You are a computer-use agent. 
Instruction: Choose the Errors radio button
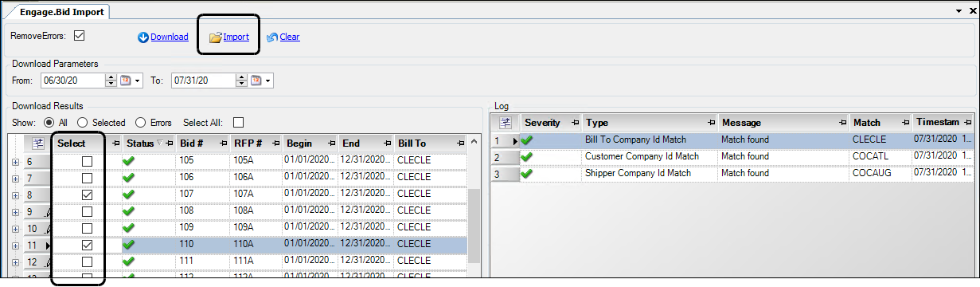pyautogui.click(x=141, y=123)
